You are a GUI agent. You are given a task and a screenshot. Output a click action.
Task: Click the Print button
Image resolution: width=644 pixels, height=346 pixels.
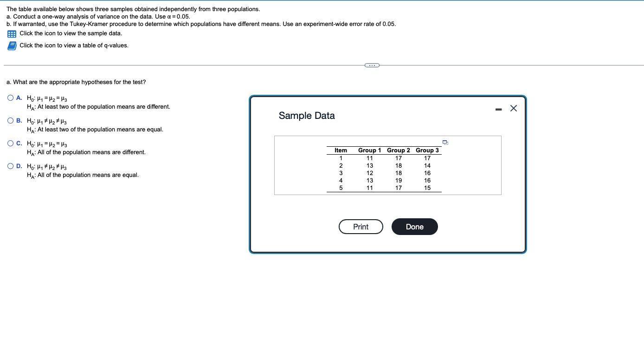tap(361, 227)
